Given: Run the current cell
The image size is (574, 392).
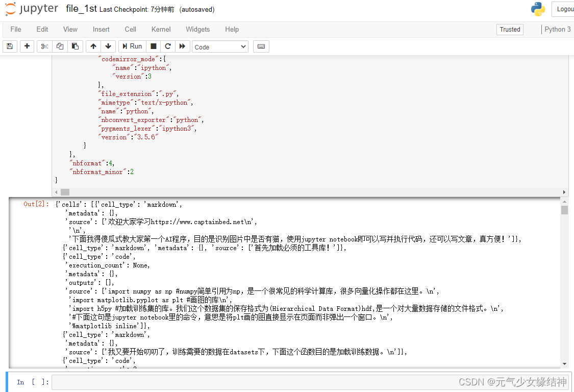Looking at the screenshot, I should [x=132, y=46].
